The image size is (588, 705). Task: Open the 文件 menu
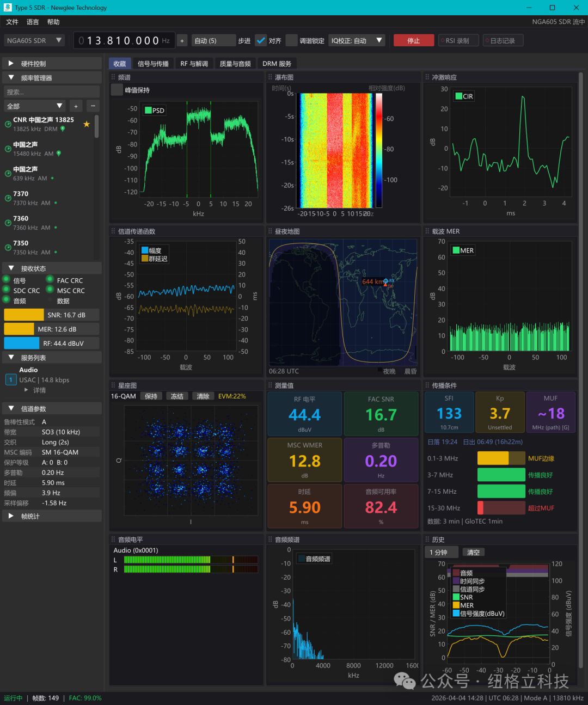12,22
